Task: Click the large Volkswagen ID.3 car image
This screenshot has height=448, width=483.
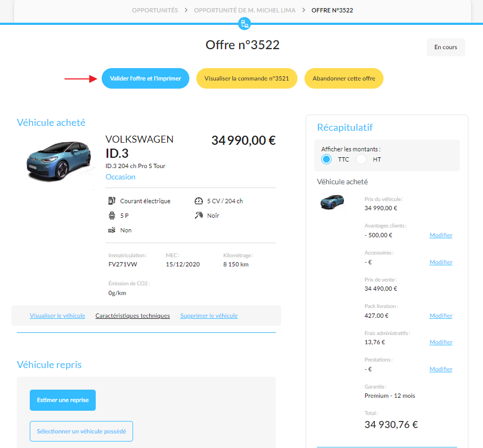Action: 59,161
